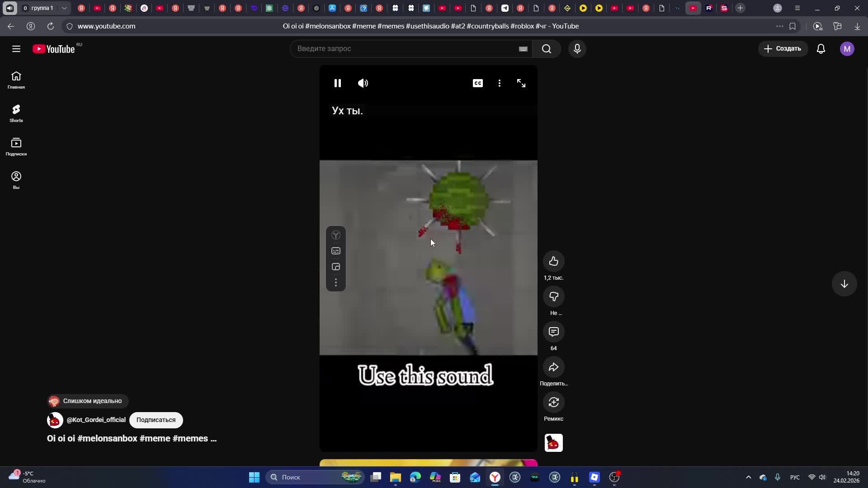Go to Shorts in sidebar
868x488 pixels.
(x=16, y=113)
